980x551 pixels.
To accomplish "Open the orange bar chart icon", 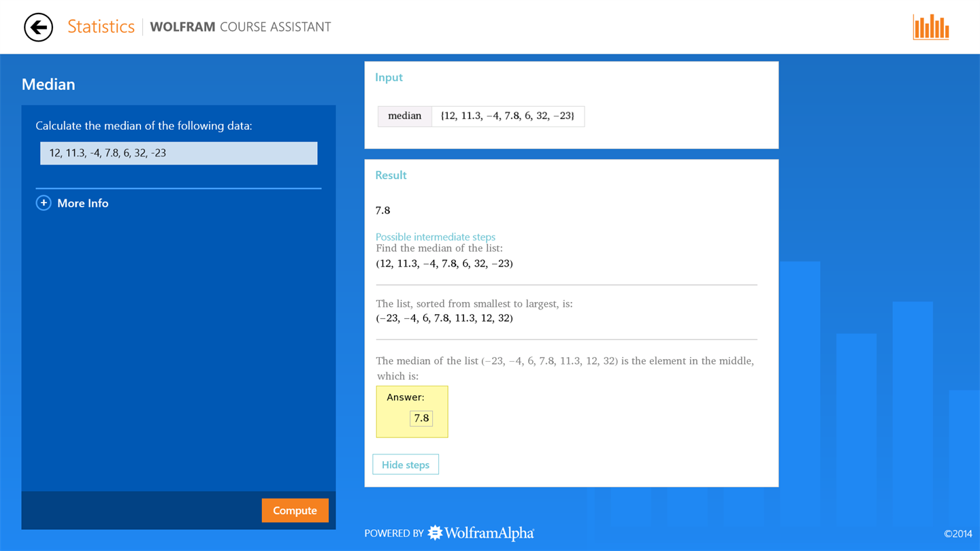I will [931, 27].
